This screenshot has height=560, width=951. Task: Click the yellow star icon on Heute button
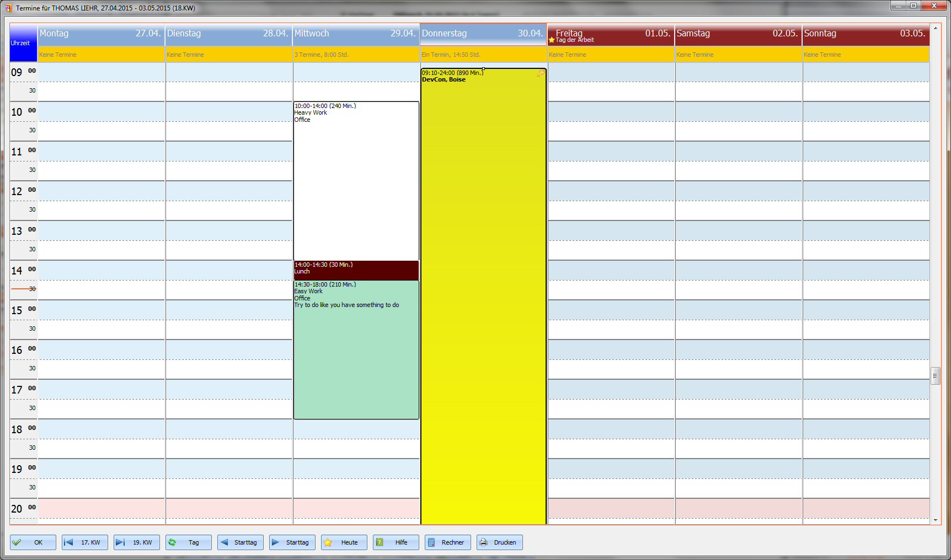[x=328, y=542]
